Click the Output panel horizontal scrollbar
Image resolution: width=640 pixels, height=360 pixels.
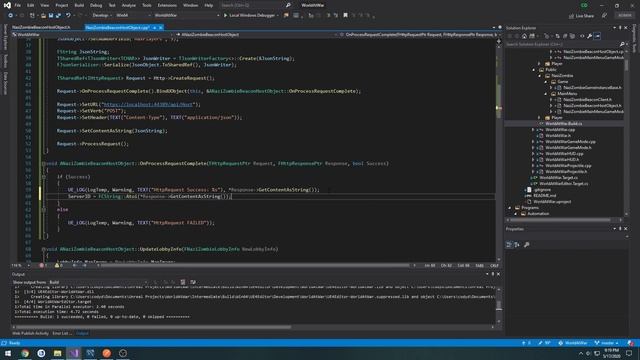coord(153,327)
